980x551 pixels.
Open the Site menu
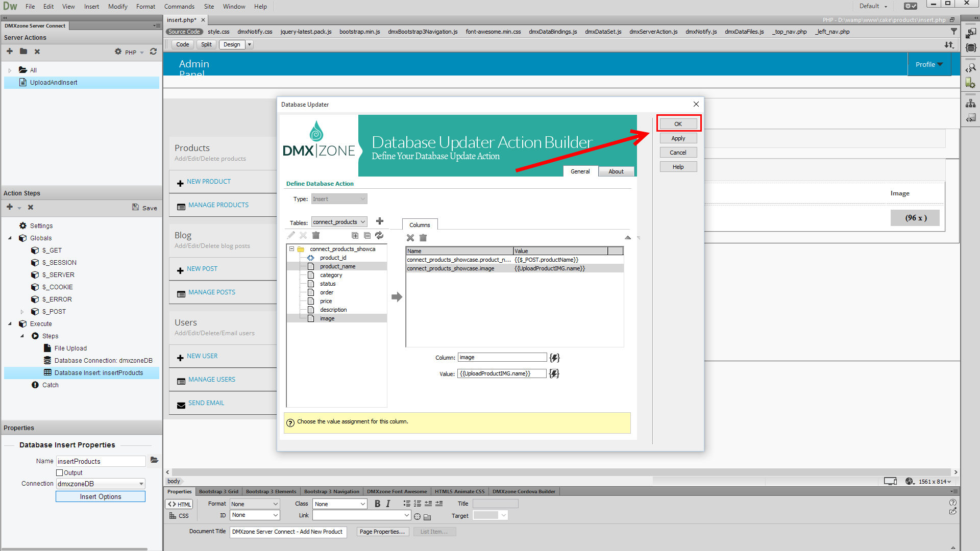(209, 6)
